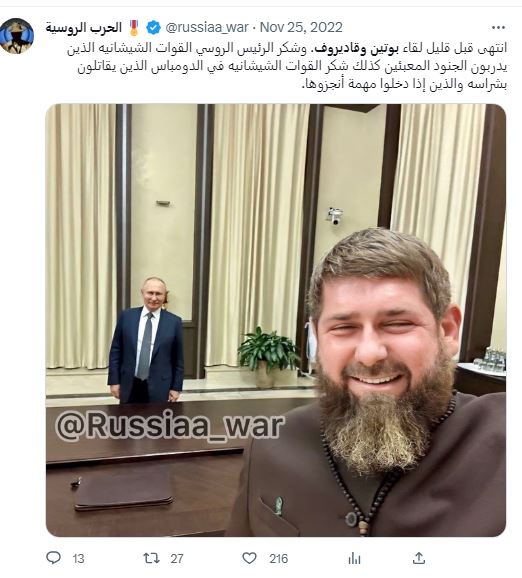Click the like count 216
The image size is (522, 578).
click(278, 559)
